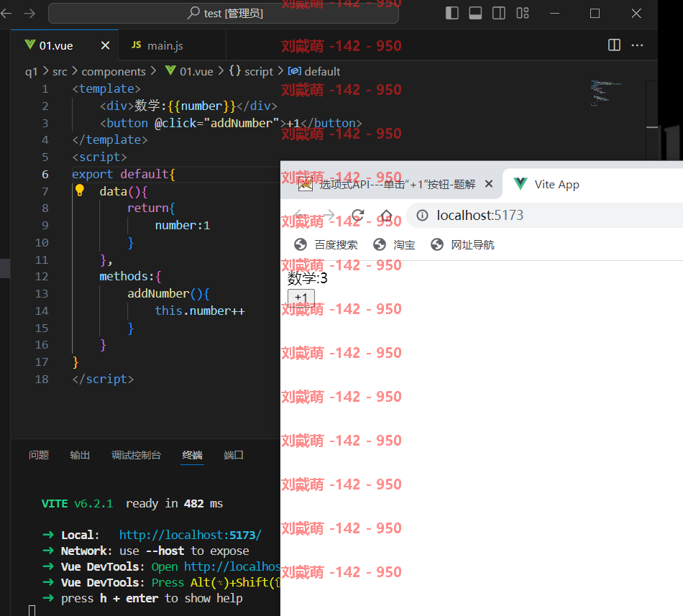Open the 淘宝 bookmark
The image size is (683, 616).
pyautogui.click(x=394, y=244)
